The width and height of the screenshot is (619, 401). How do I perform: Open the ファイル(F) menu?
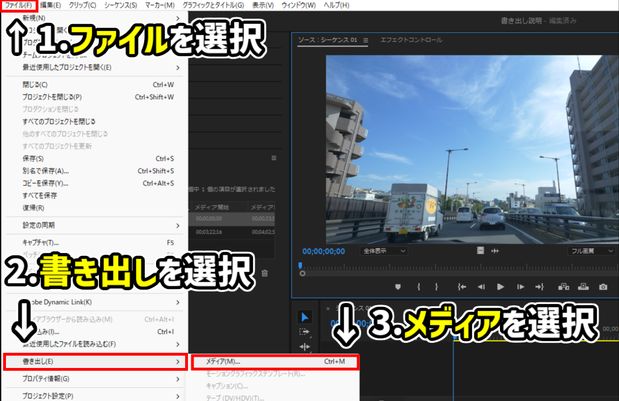(x=19, y=5)
